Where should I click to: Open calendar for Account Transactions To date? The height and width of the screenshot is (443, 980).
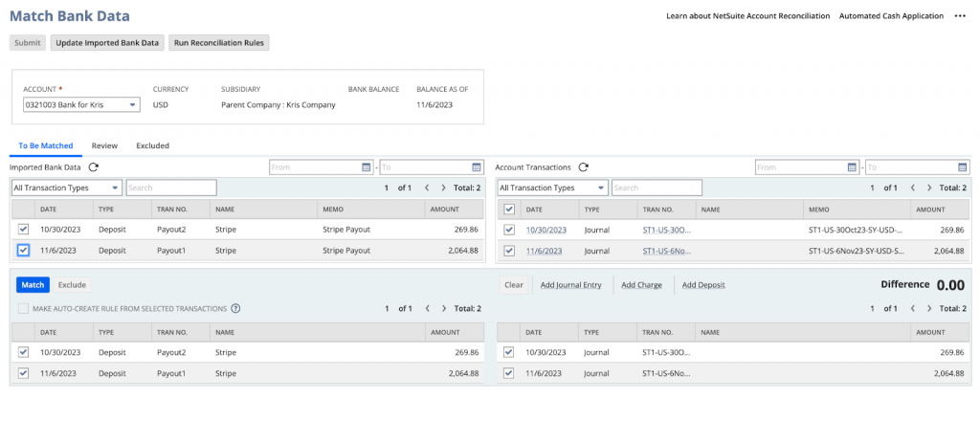[x=963, y=167]
